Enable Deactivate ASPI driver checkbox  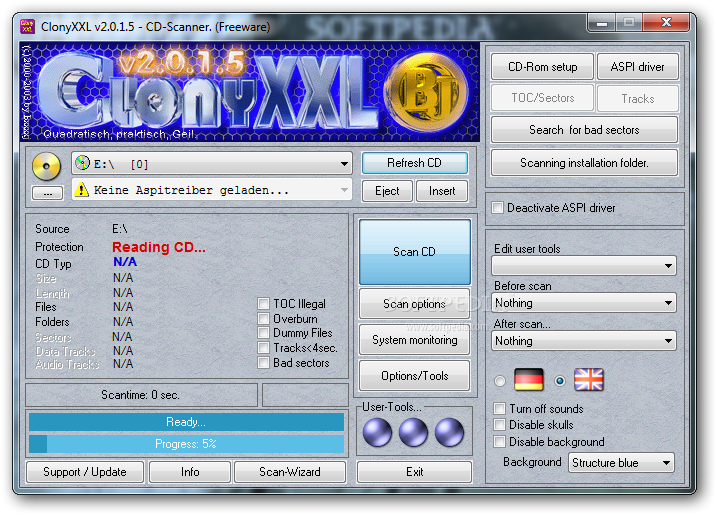[x=498, y=208]
